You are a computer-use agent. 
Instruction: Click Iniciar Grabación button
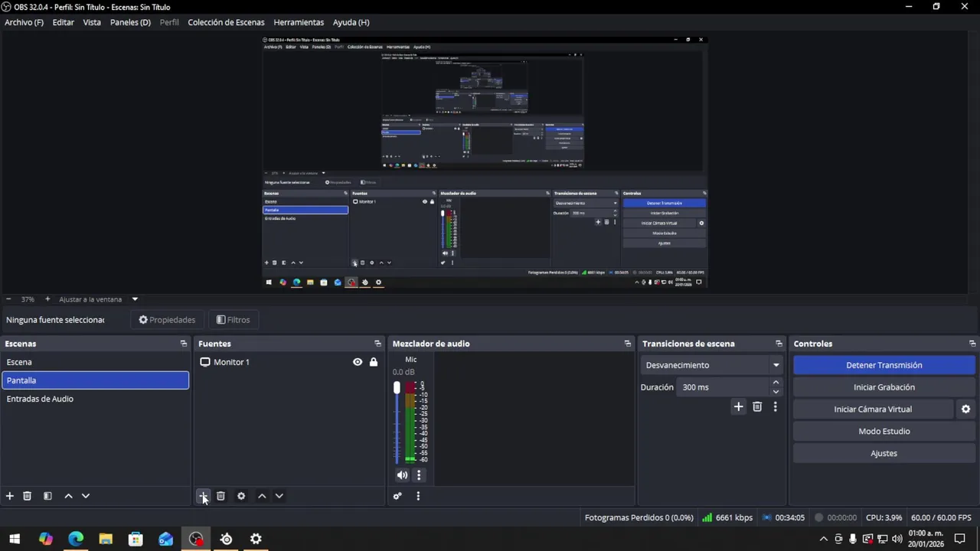[884, 387]
